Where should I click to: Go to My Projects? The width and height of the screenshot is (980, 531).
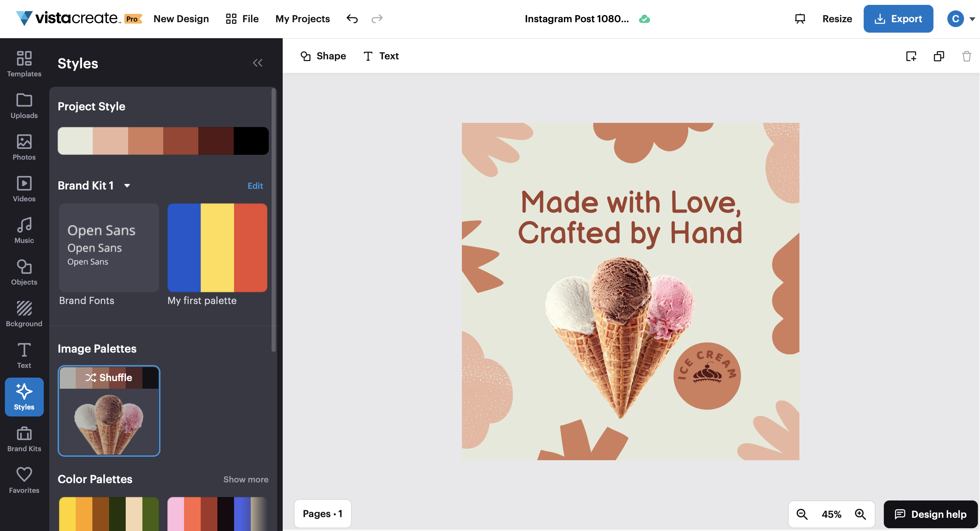click(x=302, y=19)
